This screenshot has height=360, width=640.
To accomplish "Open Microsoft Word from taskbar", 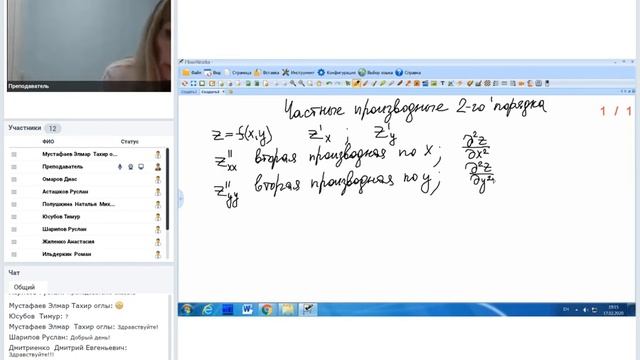I will (247, 310).
